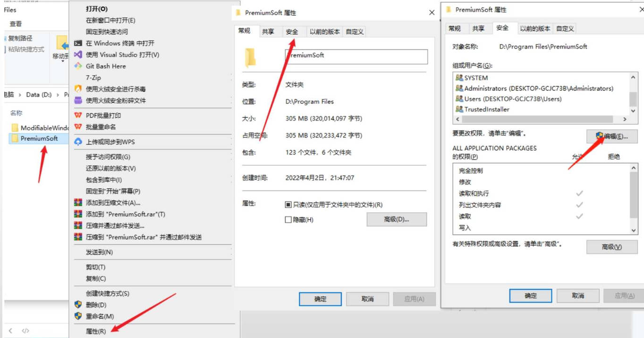
Task: Click the large folder icon on 常规 page
Action: pos(250,58)
